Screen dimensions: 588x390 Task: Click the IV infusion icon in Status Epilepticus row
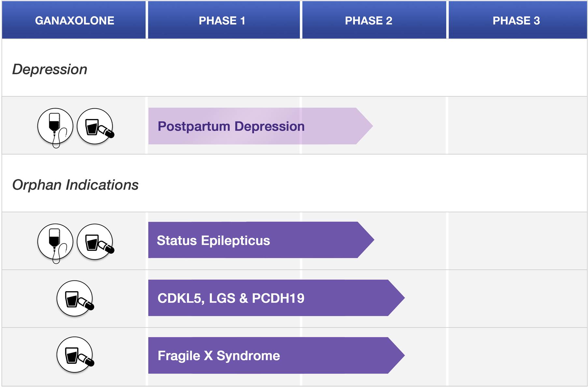tap(55, 242)
